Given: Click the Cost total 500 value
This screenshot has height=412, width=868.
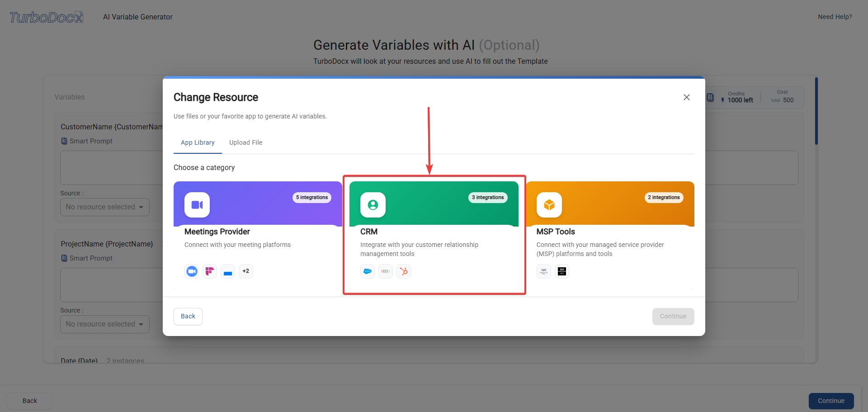Looking at the screenshot, I should (x=788, y=100).
